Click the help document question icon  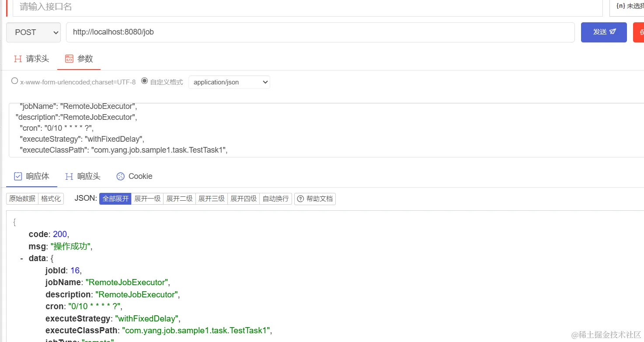click(300, 199)
